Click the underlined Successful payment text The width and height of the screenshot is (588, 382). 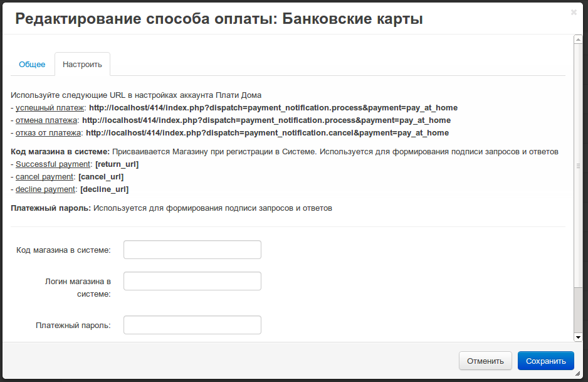click(x=53, y=164)
